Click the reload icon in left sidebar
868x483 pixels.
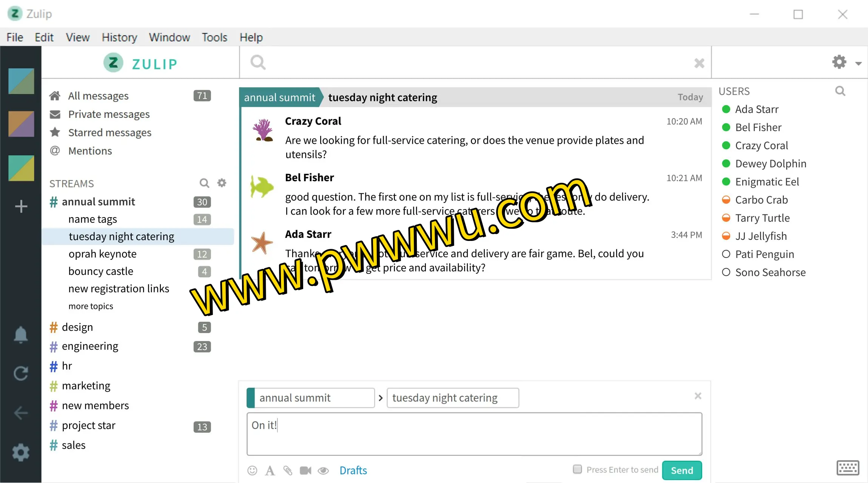click(21, 373)
